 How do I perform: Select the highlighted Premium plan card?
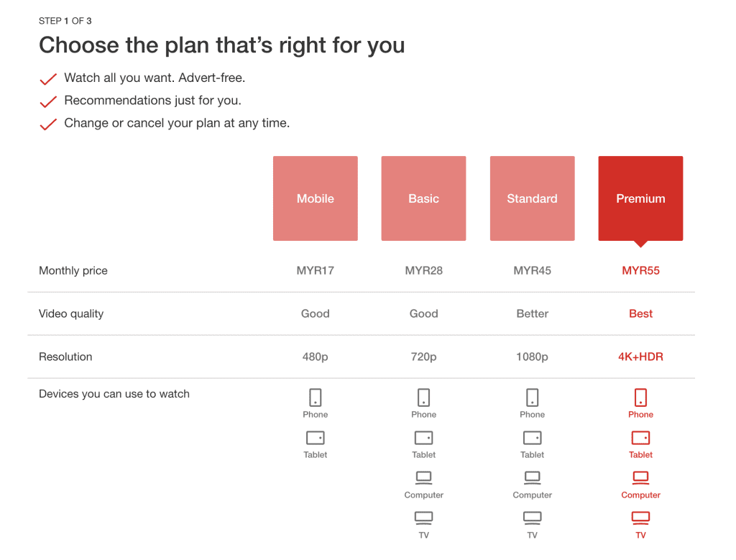[640, 198]
